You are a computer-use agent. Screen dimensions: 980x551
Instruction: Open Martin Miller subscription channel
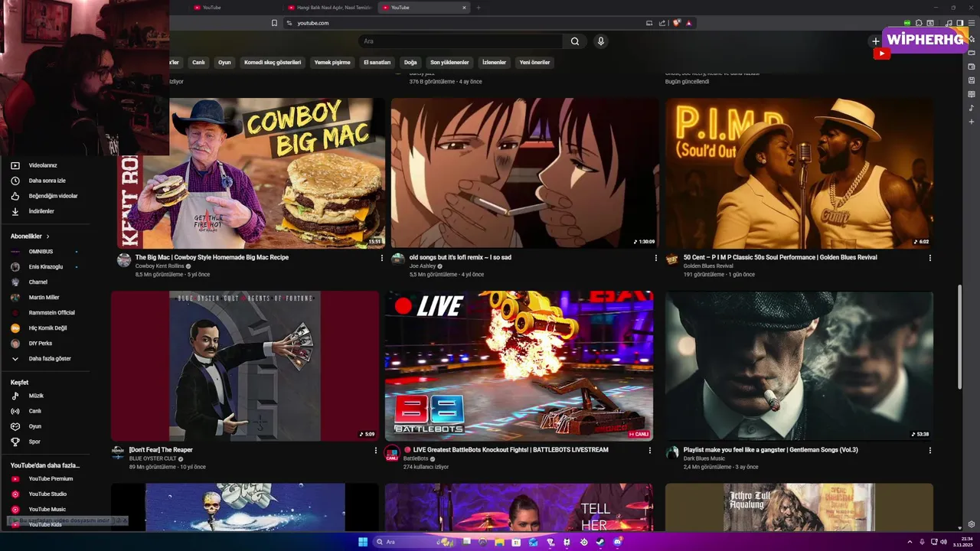pyautogui.click(x=44, y=298)
